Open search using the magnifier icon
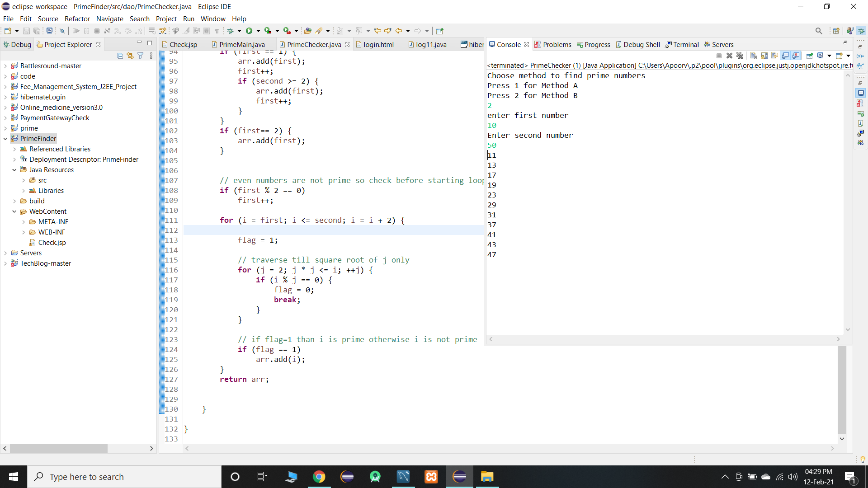868x488 pixels. [819, 31]
